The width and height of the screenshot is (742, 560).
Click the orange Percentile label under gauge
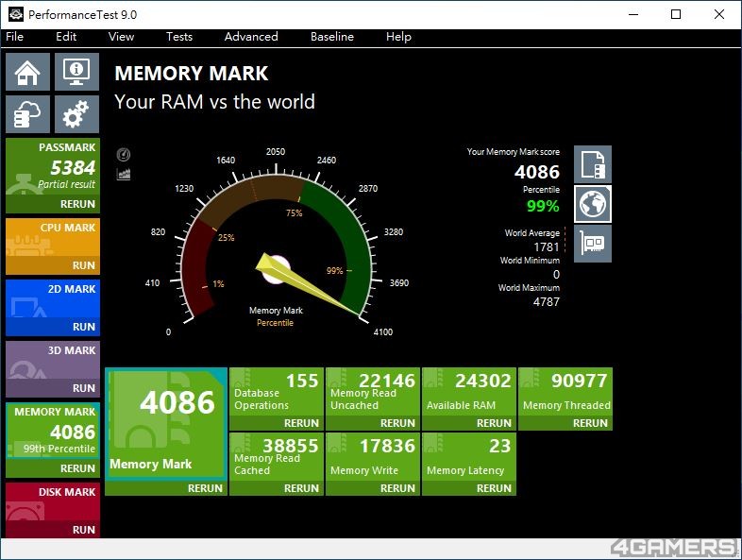(275, 323)
